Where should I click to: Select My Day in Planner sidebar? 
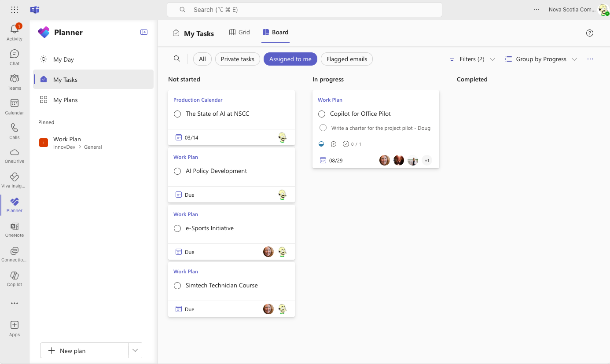tap(63, 59)
